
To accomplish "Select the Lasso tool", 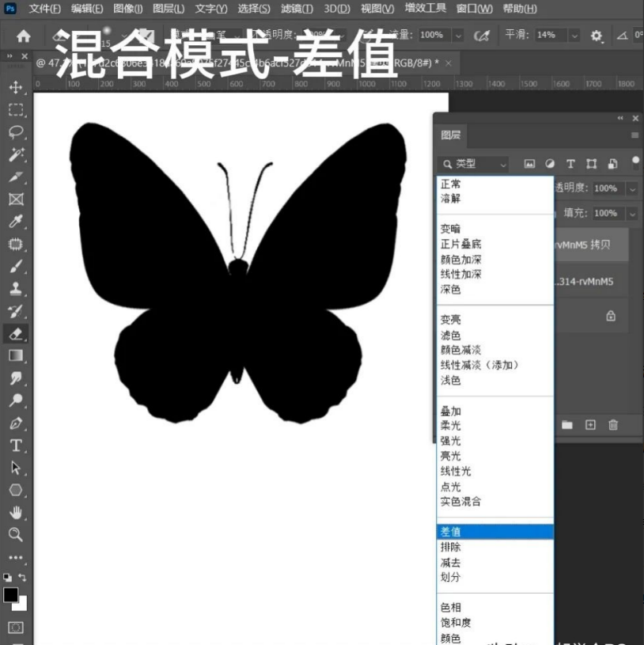I will tap(16, 132).
